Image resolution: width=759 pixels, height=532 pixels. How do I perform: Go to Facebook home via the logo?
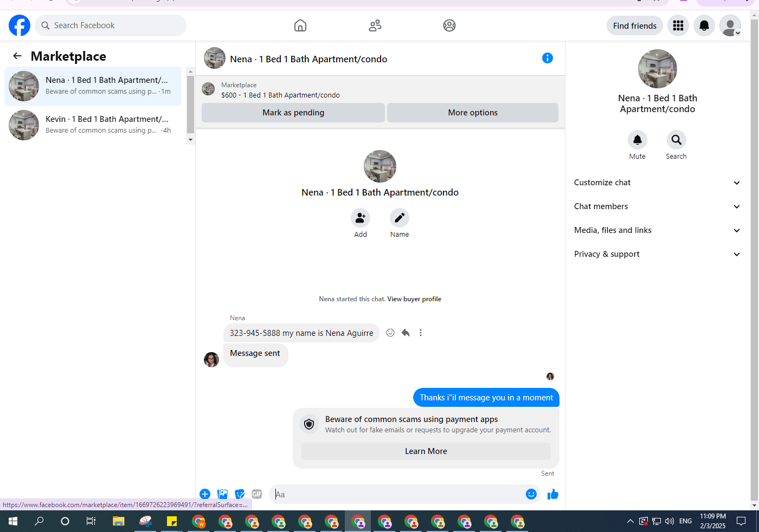click(20, 25)
